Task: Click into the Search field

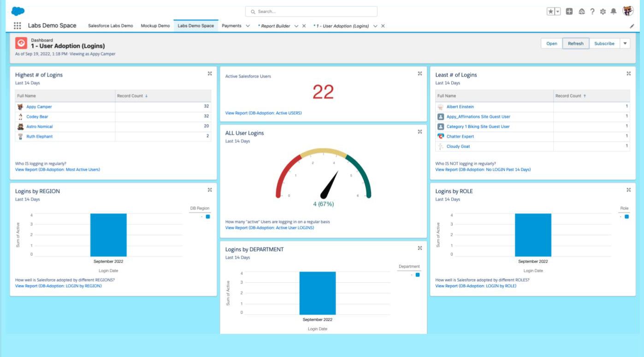Action: coord(311,12)
